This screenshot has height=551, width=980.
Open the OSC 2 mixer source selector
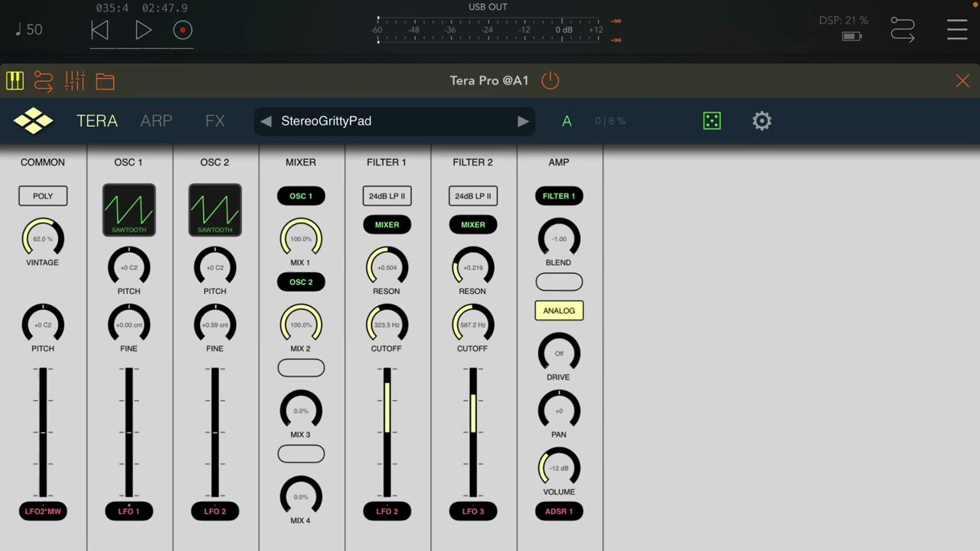[301, 282]
